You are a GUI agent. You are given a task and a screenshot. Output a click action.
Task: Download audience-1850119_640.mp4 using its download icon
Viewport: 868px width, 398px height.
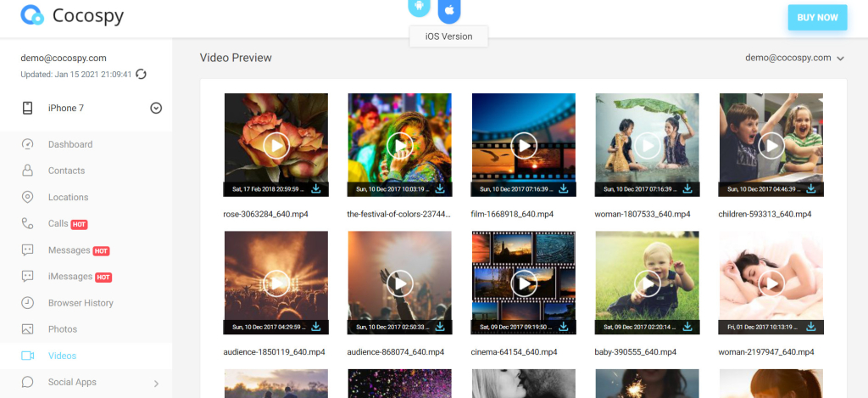[x=316, y=327]
